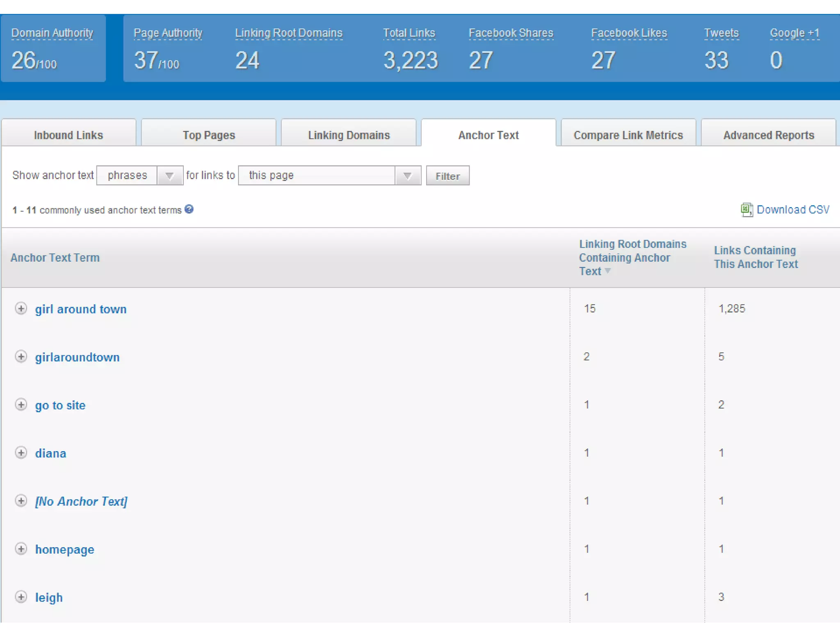Select the Compare Link Metrics tab

click(628, 135)
